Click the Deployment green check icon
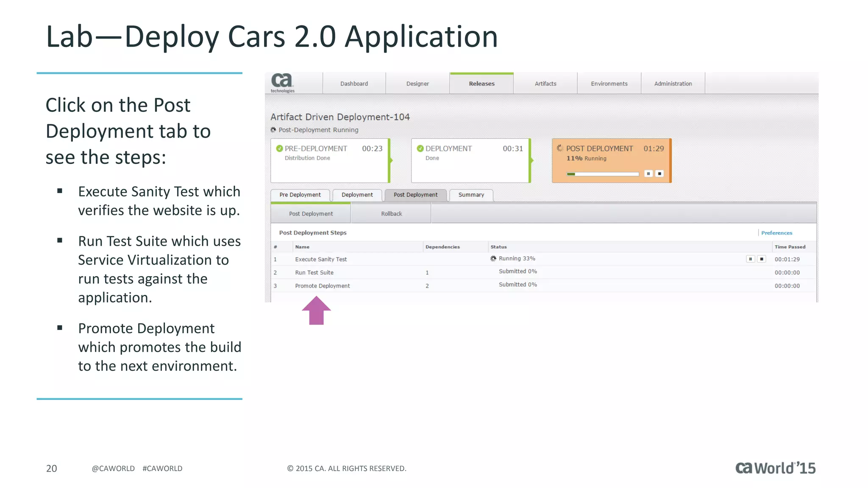868x488 pixels. pos(420,149)
